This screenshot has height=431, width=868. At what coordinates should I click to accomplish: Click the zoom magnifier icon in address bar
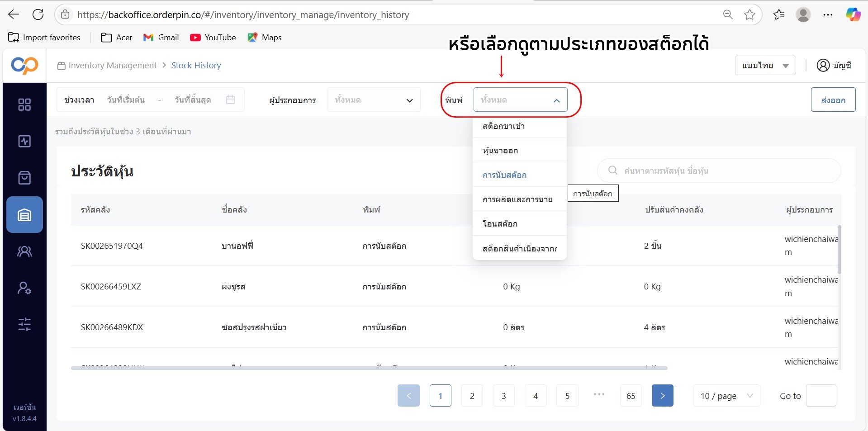pos(728,14)
